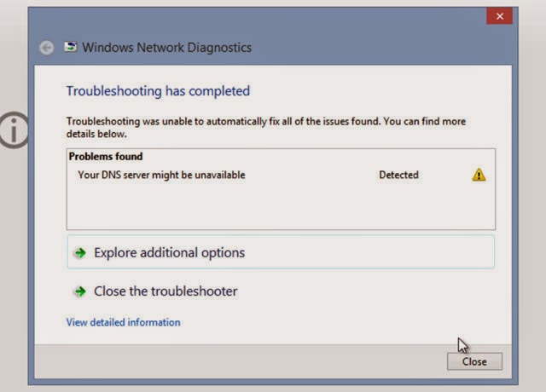Click 'Troubleshooting has completed' heading
This screenshot has height=392, width=546.
coord(158,91)
